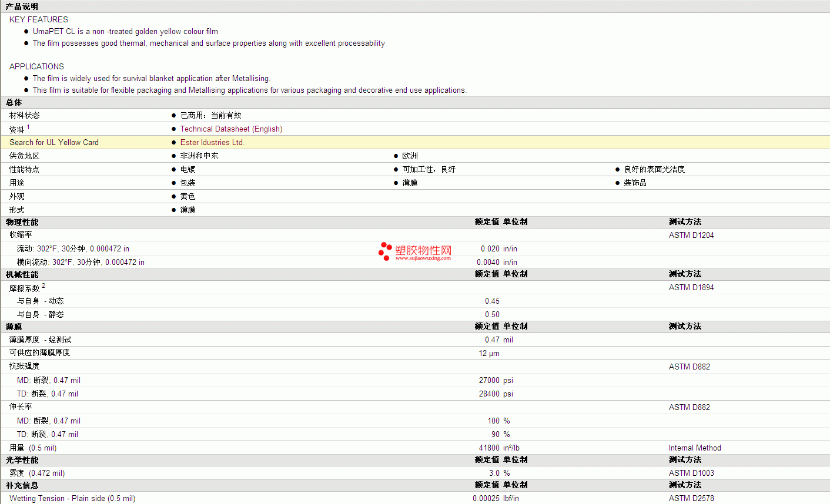Click the 用途 row label
Image resolution: width=830 pixels, height=504 pixels.
pos(17,183)
